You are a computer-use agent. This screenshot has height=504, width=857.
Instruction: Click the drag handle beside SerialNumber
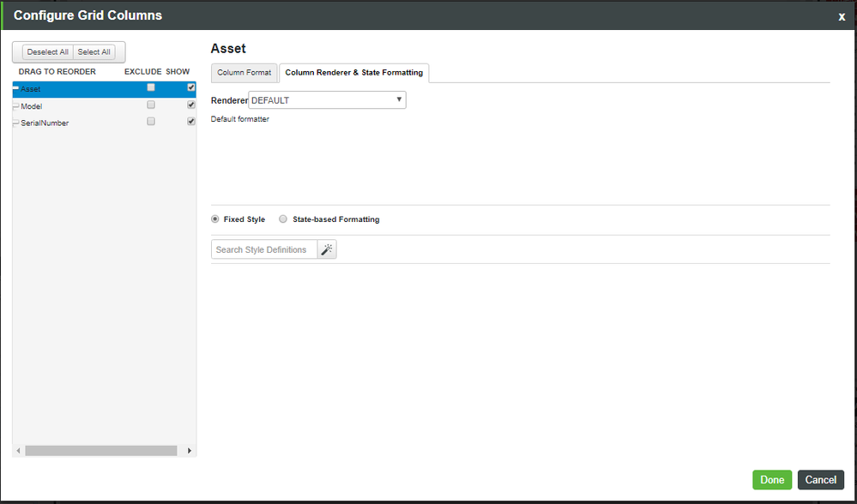pos(15,122)
